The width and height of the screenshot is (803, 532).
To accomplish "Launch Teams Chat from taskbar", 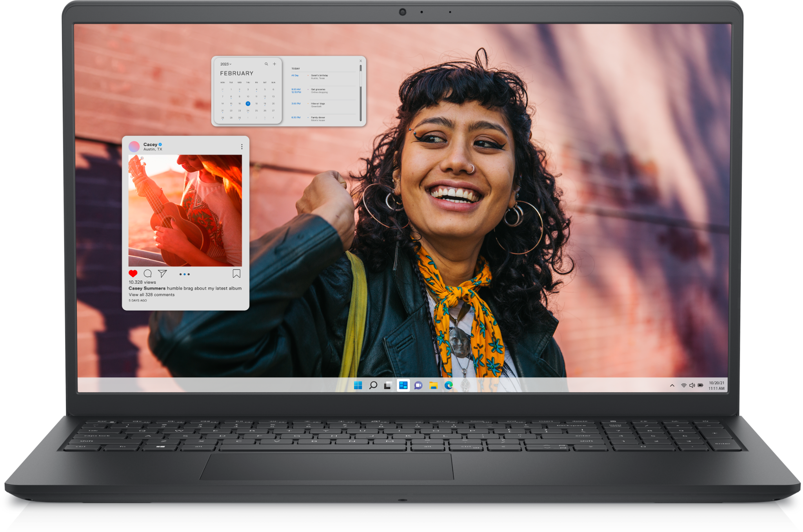I will tap(418, 385).
